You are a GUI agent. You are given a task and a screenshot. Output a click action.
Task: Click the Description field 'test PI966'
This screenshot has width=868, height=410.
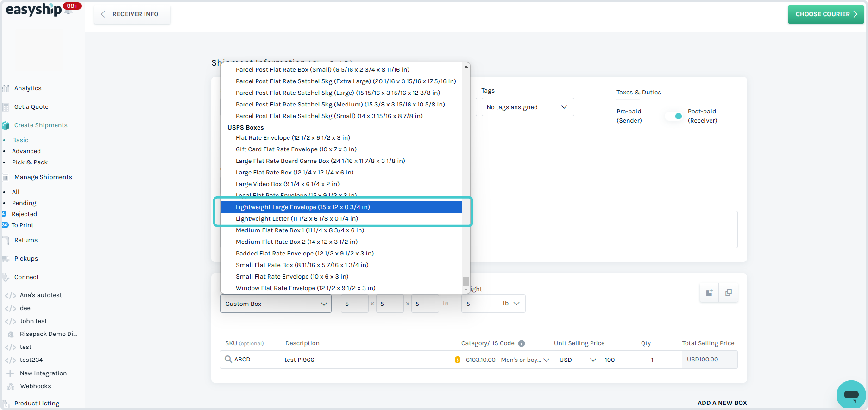pyautogui.click(x=366, y=360)
